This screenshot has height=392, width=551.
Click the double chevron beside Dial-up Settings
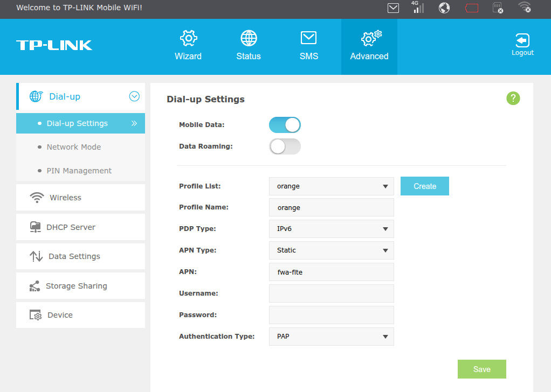tap(134, 123)
